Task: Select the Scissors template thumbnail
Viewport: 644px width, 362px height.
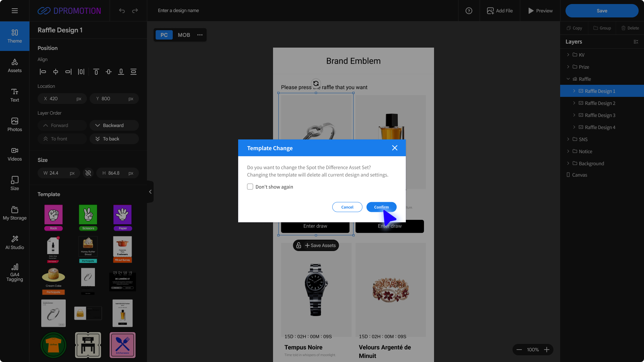Action: [x=88, y=217]
